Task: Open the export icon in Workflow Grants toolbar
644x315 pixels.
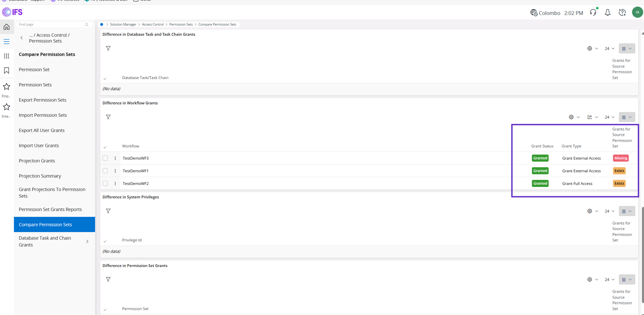Action: 589,117
